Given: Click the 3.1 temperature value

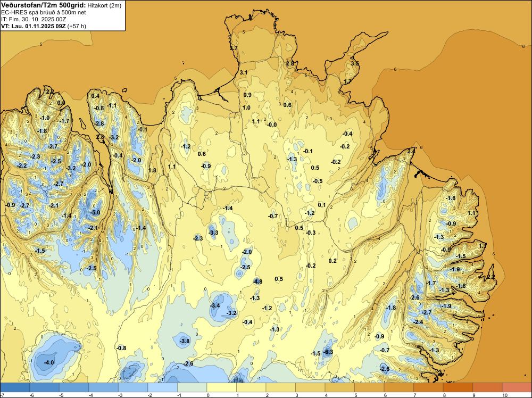Looking at the screenshot, I should click(244, 72).
